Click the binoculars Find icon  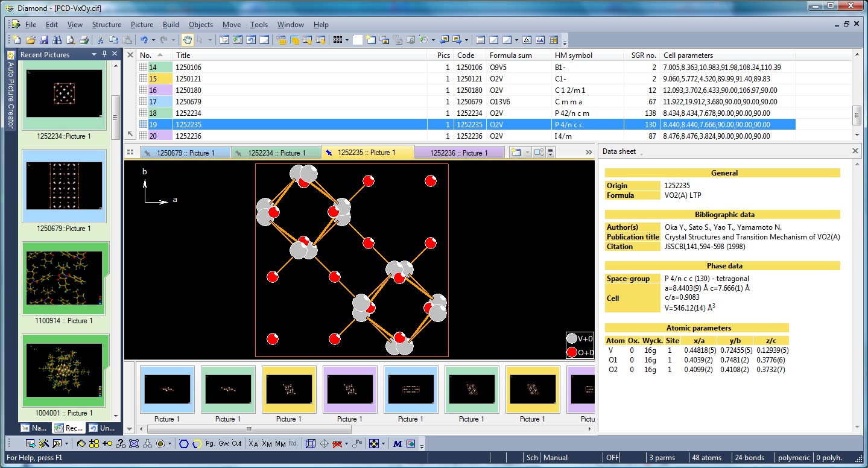[x=57, y=40]
